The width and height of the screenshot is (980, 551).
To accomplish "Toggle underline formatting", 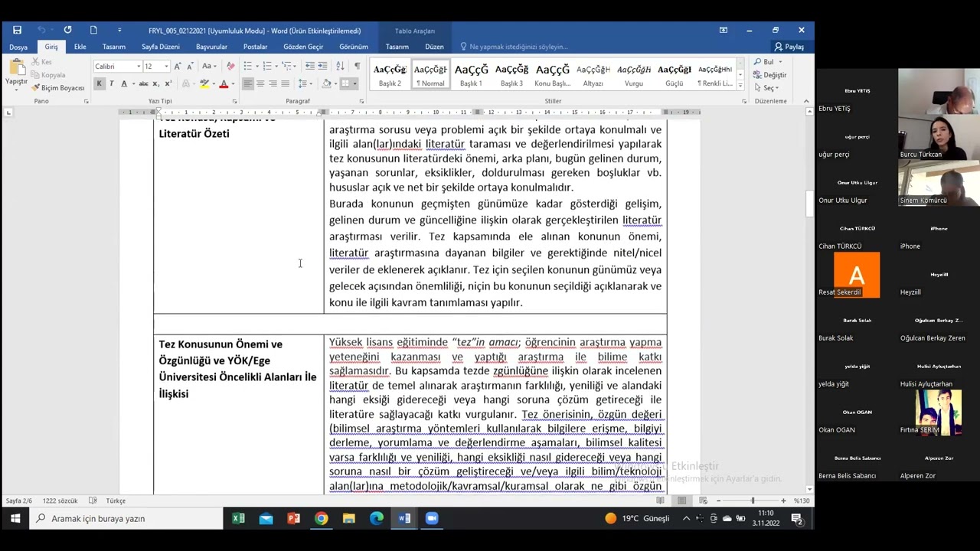I will (x=123, y=83).
